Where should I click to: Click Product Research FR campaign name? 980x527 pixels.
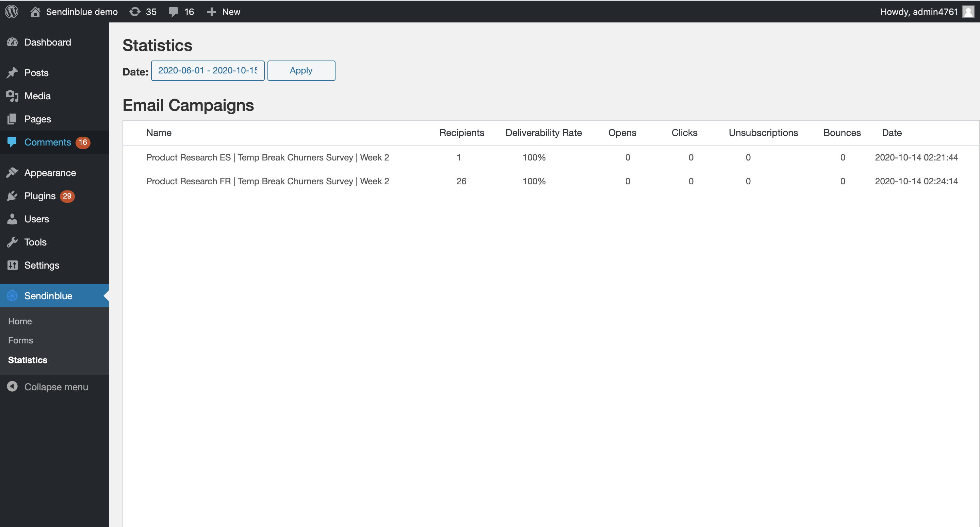click(x=267, y=181)
